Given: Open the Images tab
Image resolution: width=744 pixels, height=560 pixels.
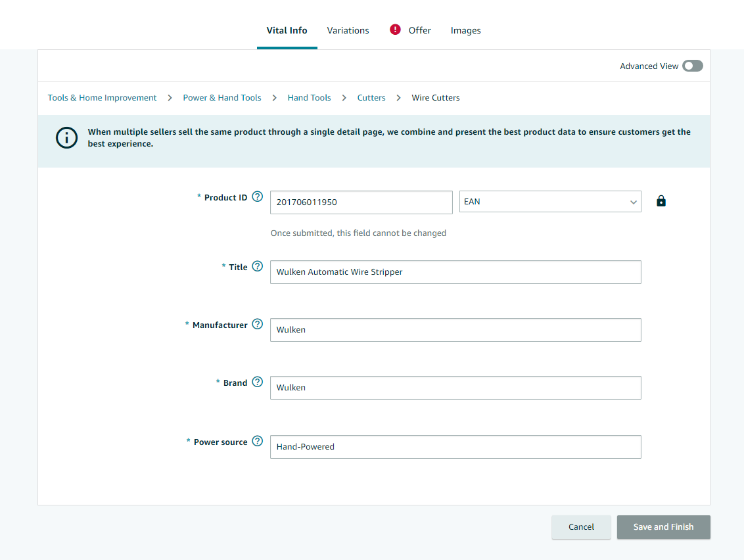Looking at the screenshot, I should 465,30.
